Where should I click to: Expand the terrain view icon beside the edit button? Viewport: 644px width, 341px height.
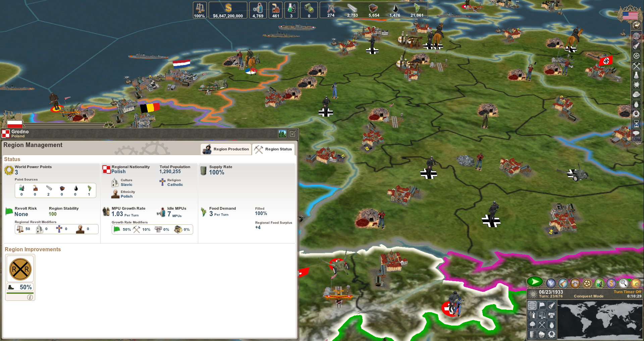click(x=283, y=133)
